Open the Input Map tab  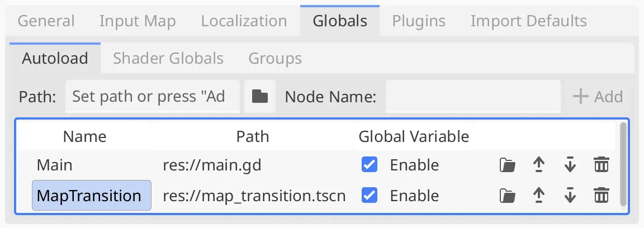point(138,21)
